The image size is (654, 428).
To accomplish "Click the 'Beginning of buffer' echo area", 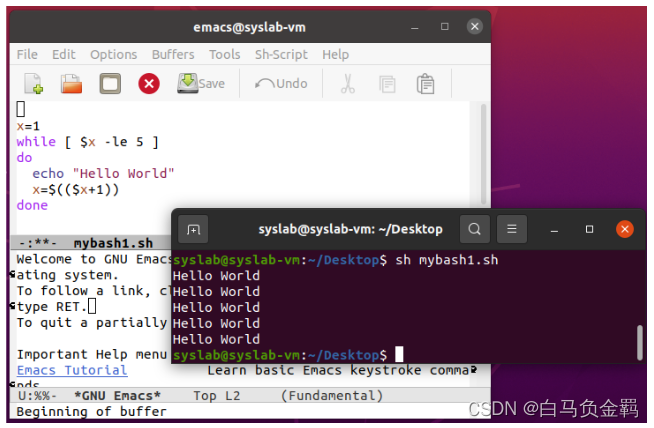I will (x=92, y=412).
